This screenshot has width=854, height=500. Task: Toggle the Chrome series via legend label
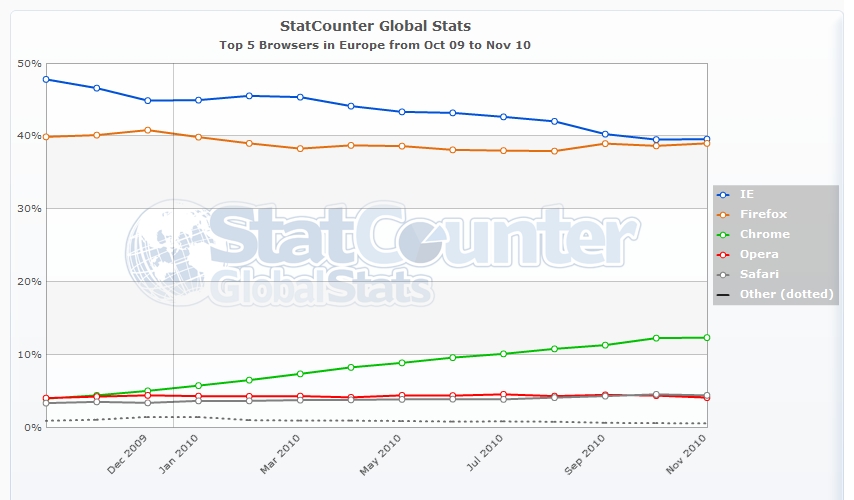point(764,234)
